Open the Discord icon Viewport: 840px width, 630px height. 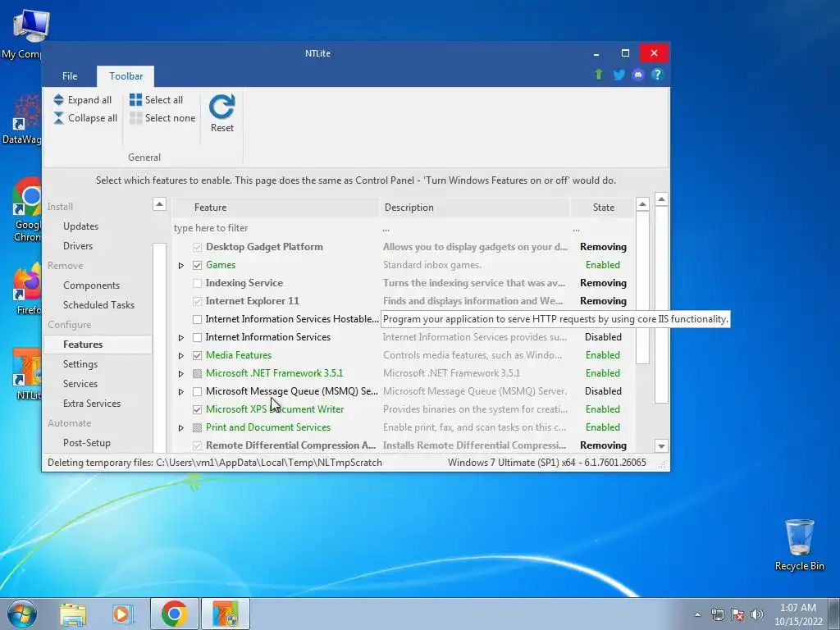click(x=637, y=75)
